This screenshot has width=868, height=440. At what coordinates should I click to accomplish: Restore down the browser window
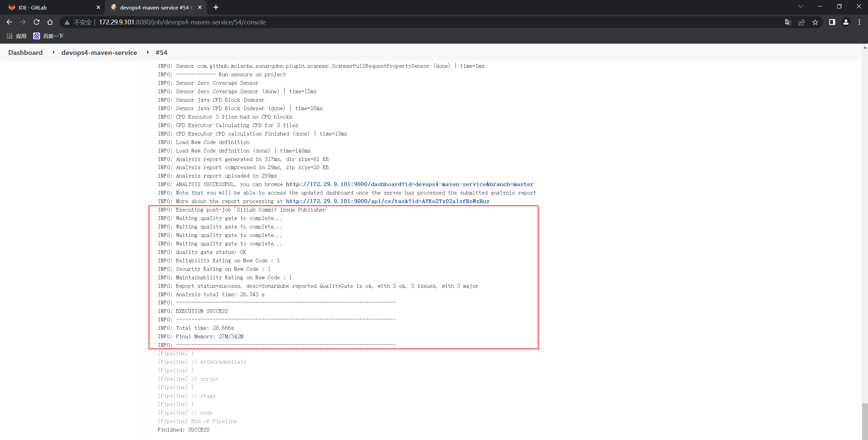pyautogui.click(x=839, y=6)
